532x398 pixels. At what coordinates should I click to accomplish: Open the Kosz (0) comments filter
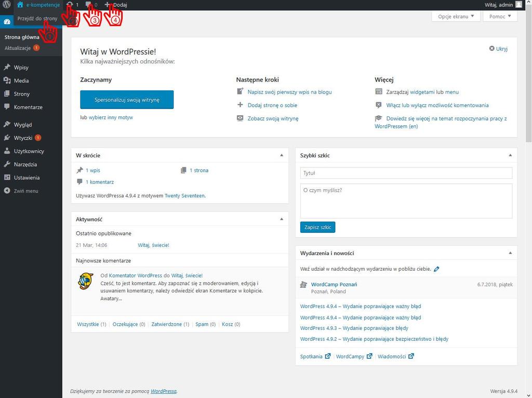[231, 324]
